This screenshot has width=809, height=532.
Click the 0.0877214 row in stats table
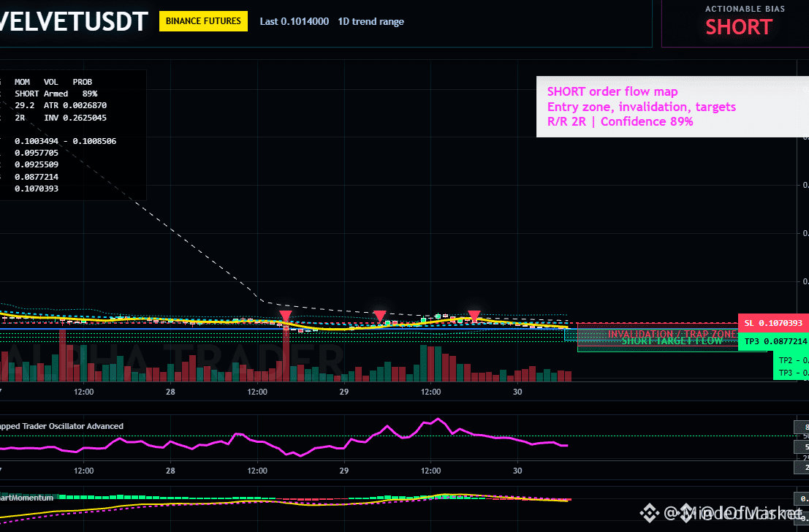[37, 177]
